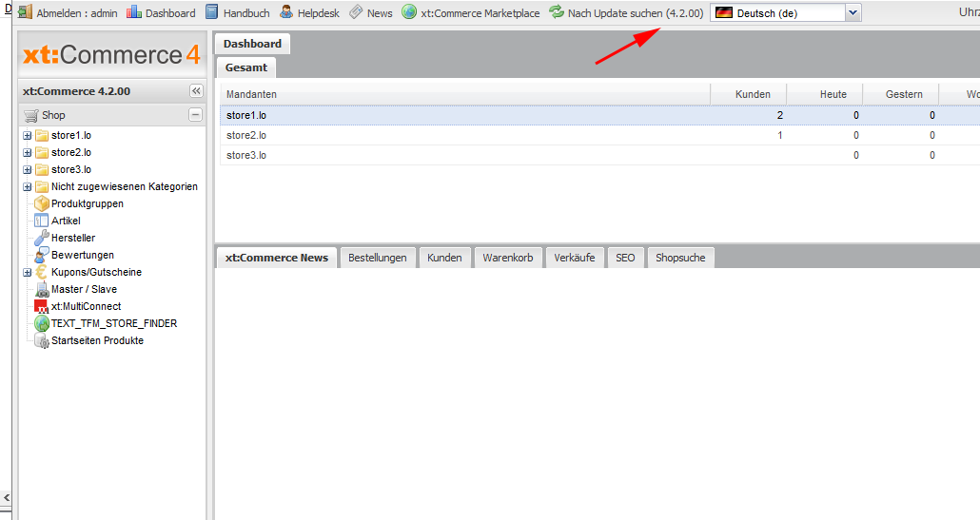Expand the store1.lo tree node
The height and width of the screenshot is (520, 980).
click(x=27, y=135)
